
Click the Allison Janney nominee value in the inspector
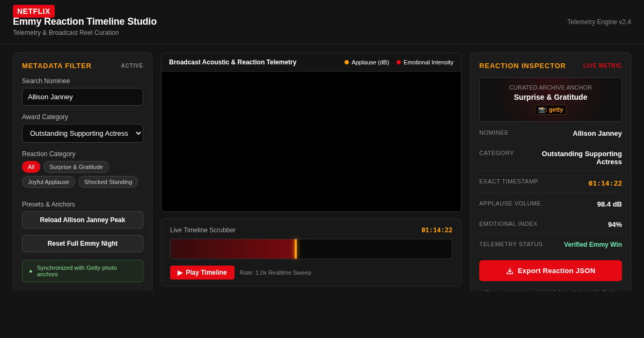pos(597,133)
